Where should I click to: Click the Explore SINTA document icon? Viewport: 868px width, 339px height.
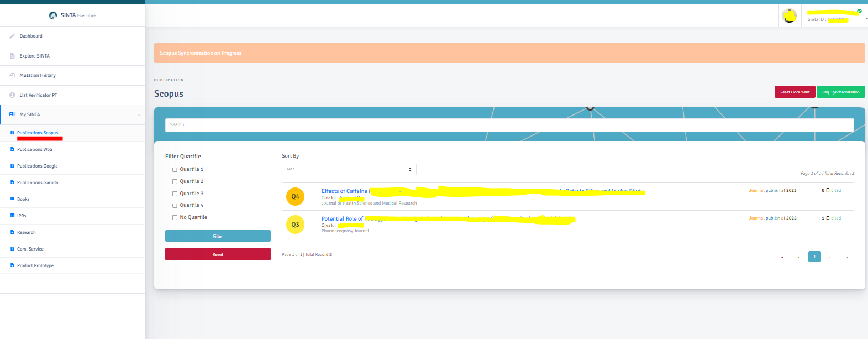(12, 56)
